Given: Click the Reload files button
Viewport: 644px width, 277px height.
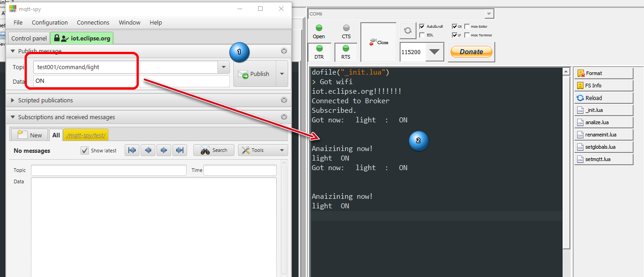Looking at the screenshot, I should click(x=604, y=98).
